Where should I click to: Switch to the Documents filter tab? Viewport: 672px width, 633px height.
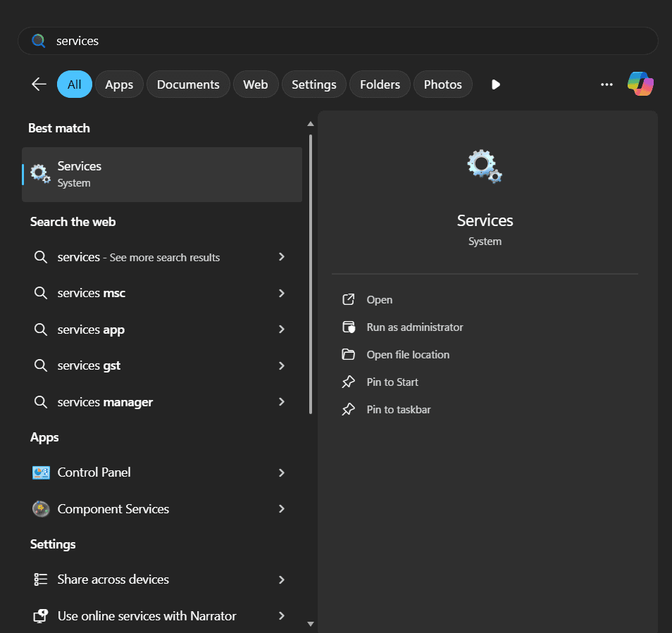click(x=188, y=84)
